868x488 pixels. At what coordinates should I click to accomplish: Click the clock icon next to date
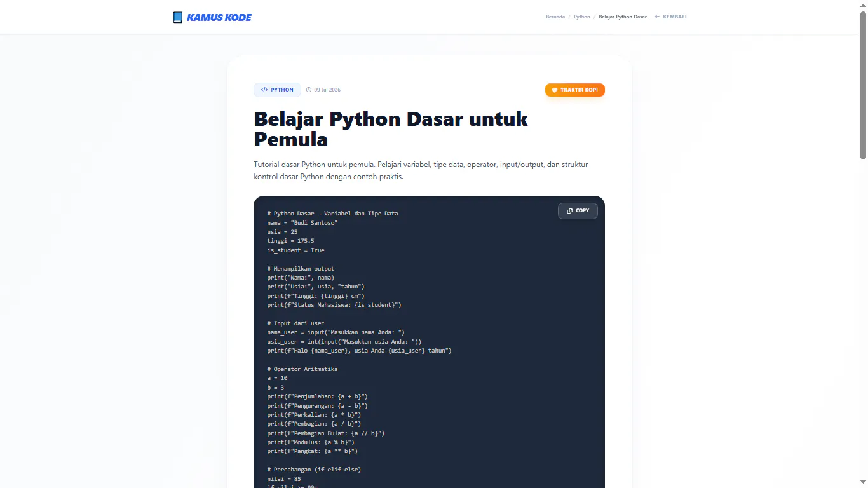point(309,90)
